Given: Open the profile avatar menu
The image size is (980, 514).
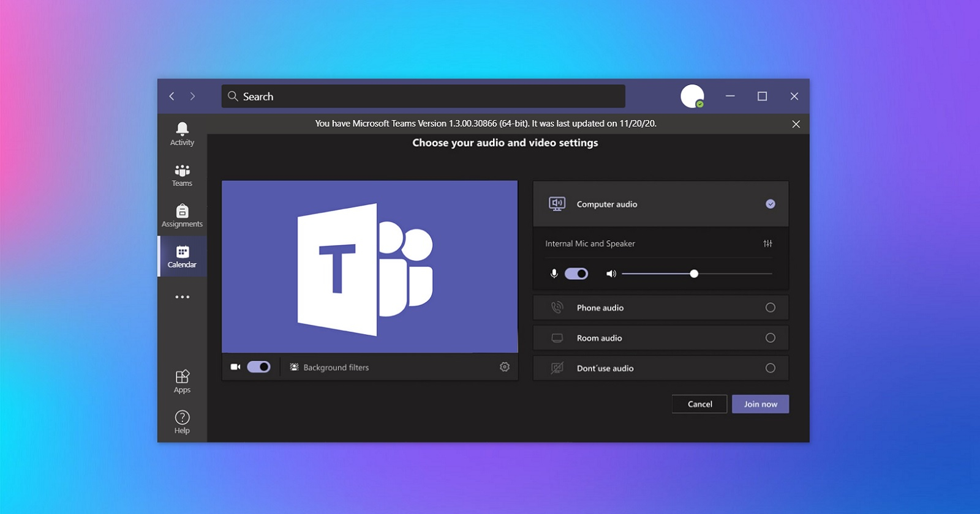Looking at the screenshot, I should [x=692, y=96].
